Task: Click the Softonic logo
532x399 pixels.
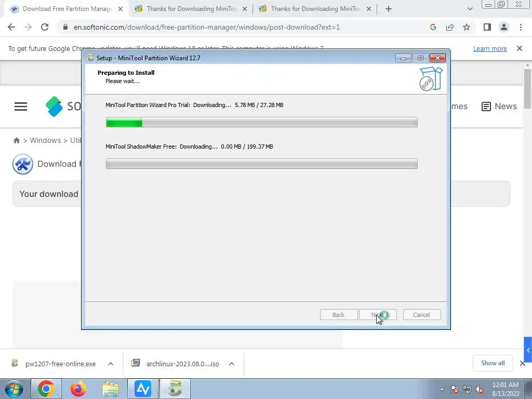Action: click(x=63, y=106)
